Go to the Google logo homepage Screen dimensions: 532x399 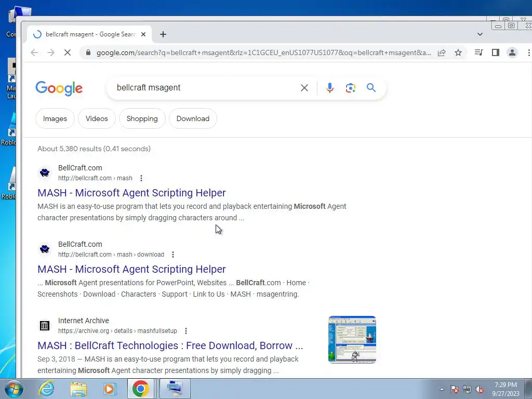(59, 88)
